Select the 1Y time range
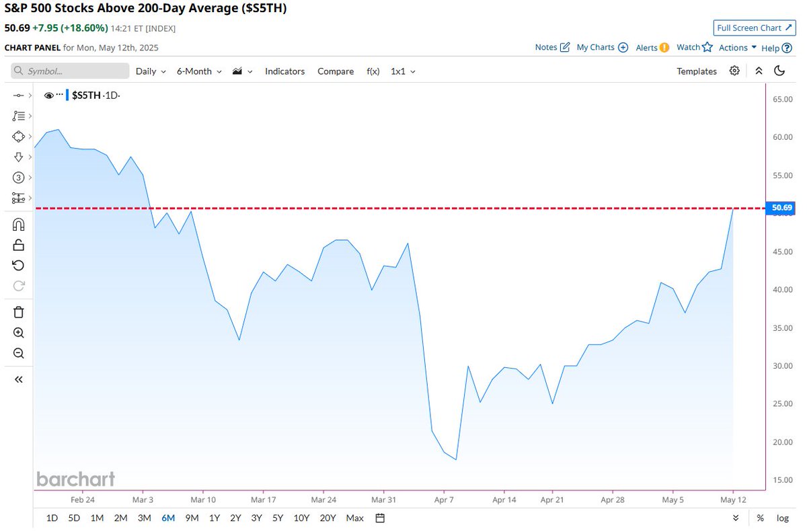Viewport: 807px width, 532px height. [215, 518]
